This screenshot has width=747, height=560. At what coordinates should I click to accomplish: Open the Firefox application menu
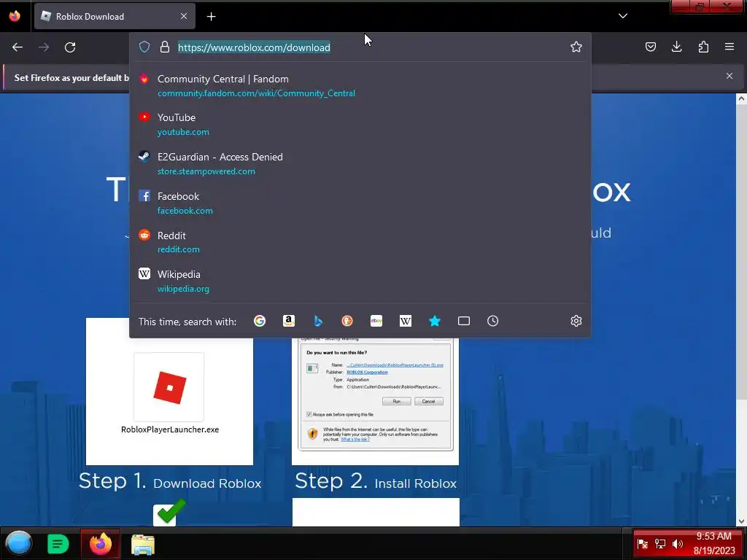pyautogui.click(x=729, y=47)
